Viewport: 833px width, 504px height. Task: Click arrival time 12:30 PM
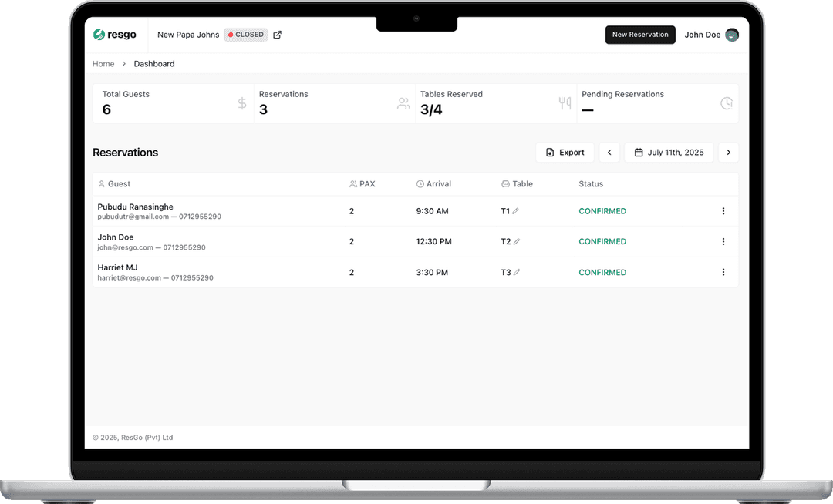pyautogui.click(x=433, y=241)
